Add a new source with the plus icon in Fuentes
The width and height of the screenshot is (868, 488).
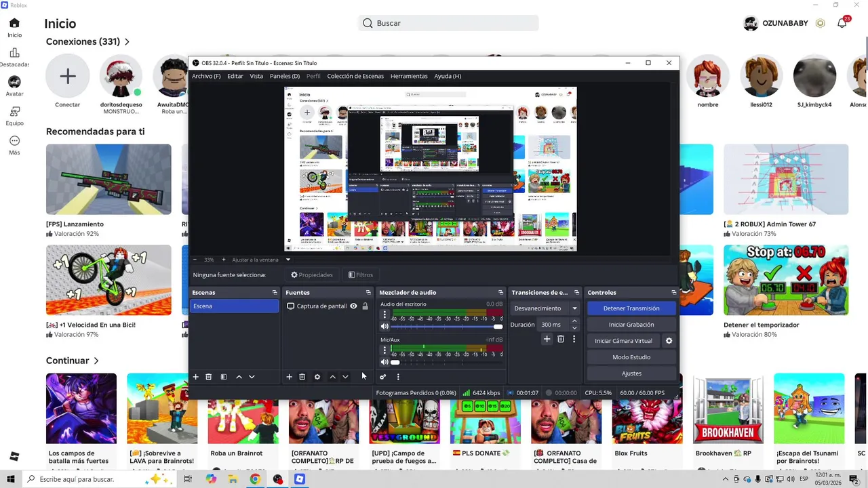pos(289,377)
